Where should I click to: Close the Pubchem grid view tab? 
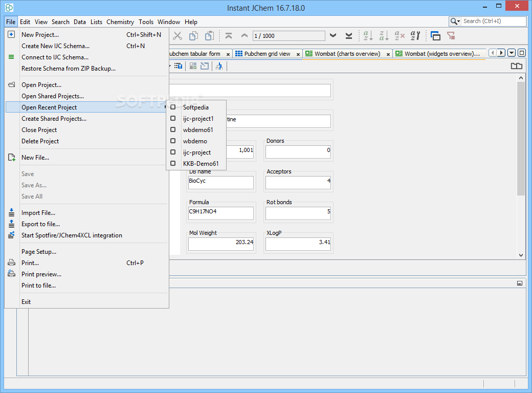298,54
